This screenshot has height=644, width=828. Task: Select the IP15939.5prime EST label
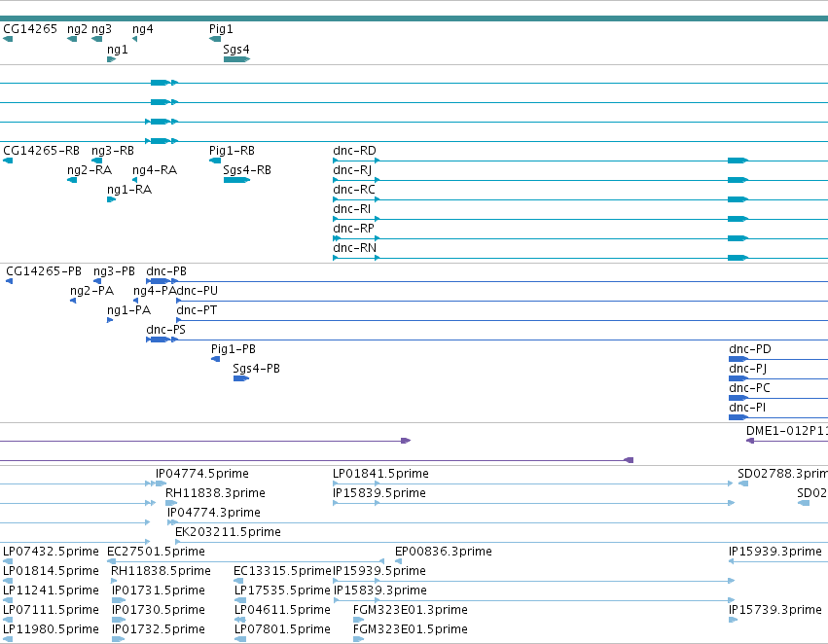pos(379,571)
